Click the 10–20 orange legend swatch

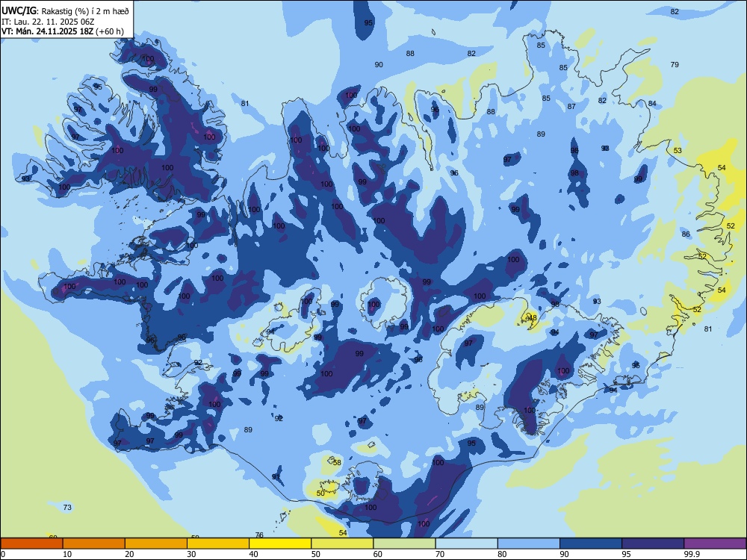click(x=94, y=544)
